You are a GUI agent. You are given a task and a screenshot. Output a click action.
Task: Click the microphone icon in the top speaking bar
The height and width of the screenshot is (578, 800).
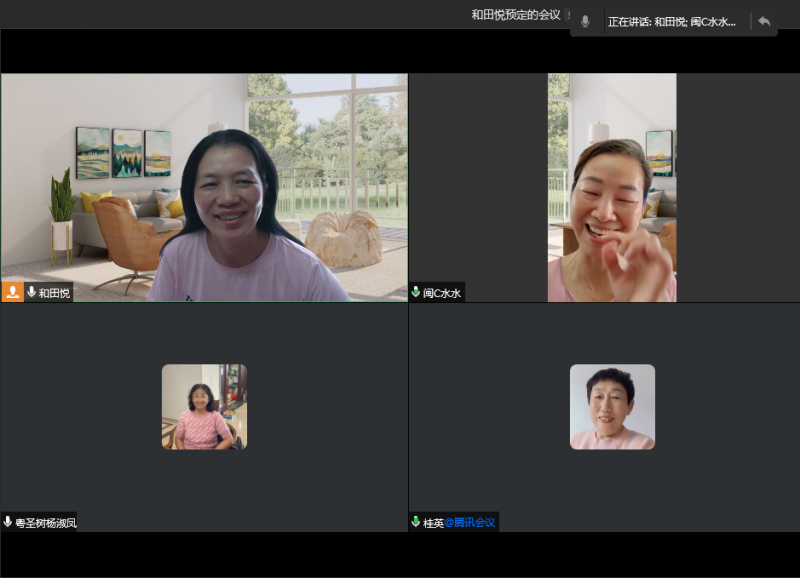(x=585, y=21)
